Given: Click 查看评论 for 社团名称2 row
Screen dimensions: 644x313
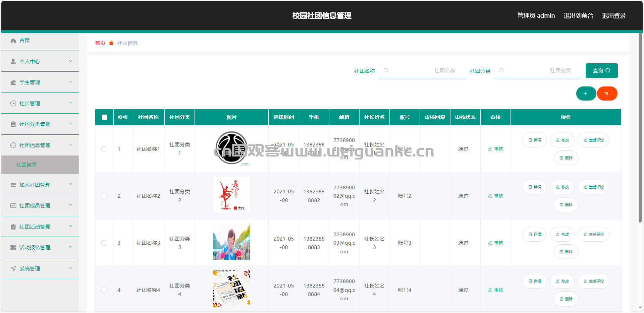Looking at the screenshot, I should (593, 187).
